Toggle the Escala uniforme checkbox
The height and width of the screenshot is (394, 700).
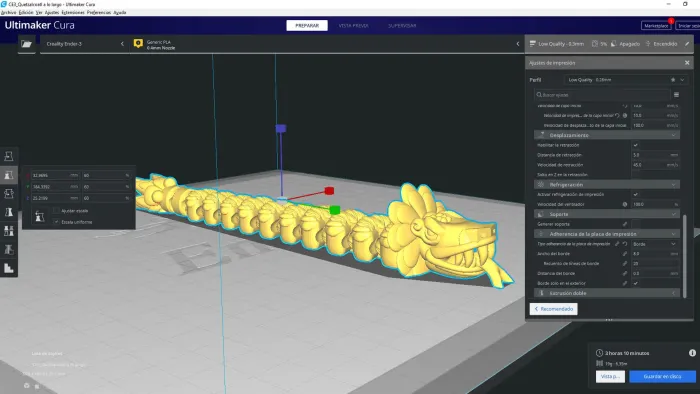pyautogui.click(x=56, y=222)
